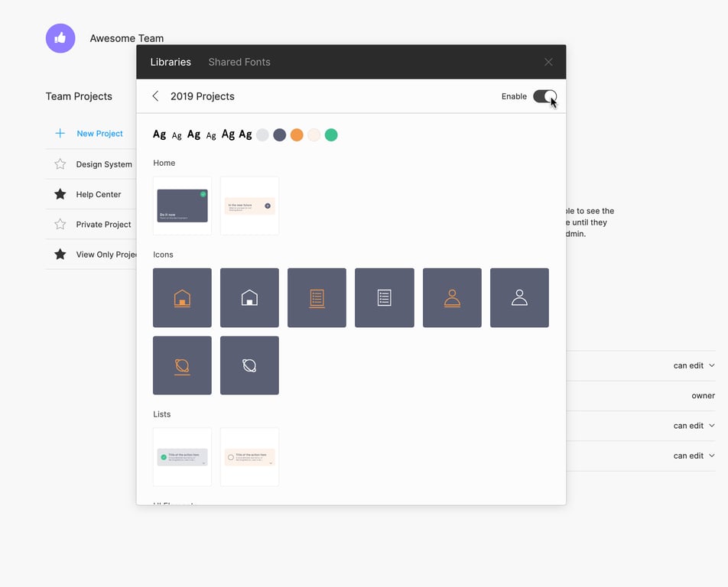Screen dimensions: 728x587
Task: Expand the last 'can edit' permission dropdown
Action: pyautogui.click(x=694, y=456)
